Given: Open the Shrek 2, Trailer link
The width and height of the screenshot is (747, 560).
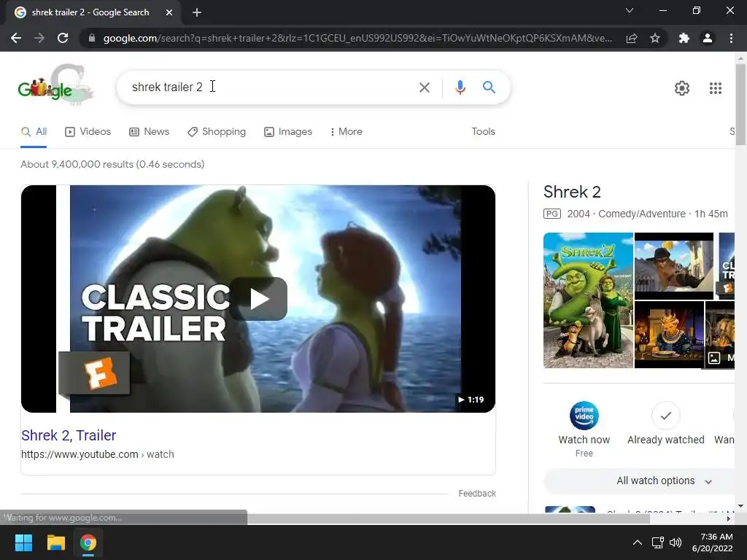Looking at the screenshot, I should coord(69,435).
